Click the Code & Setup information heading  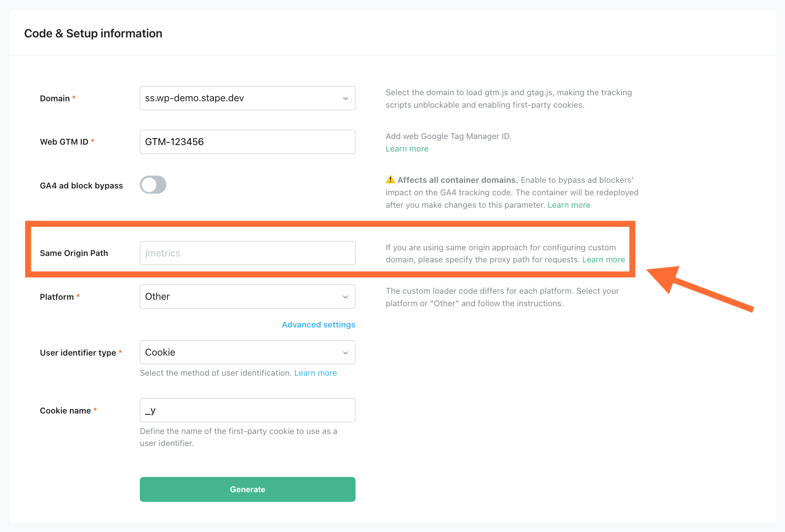tap(93, 33)
